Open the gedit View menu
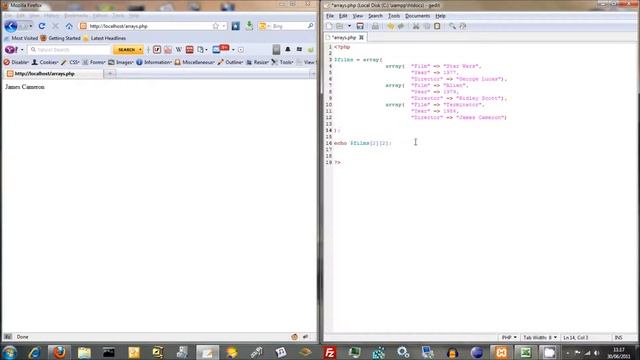640x360 pixels. [x=358, y=16]
